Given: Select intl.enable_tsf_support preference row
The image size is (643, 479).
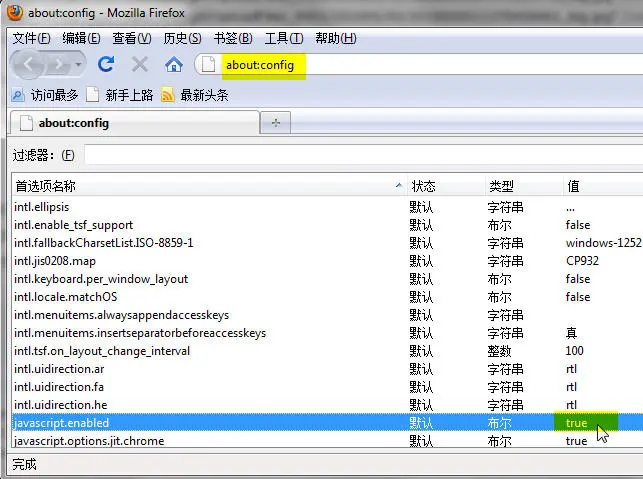Looking at the screenshot, I should click(327, 225).
